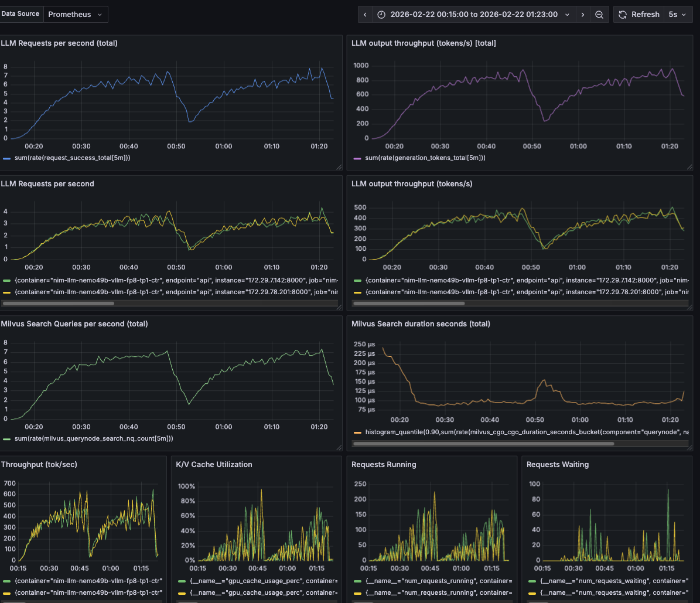Viewport: 700px width, 603px height.
Task: Click the Data Source label
Action: coord(20,14)
